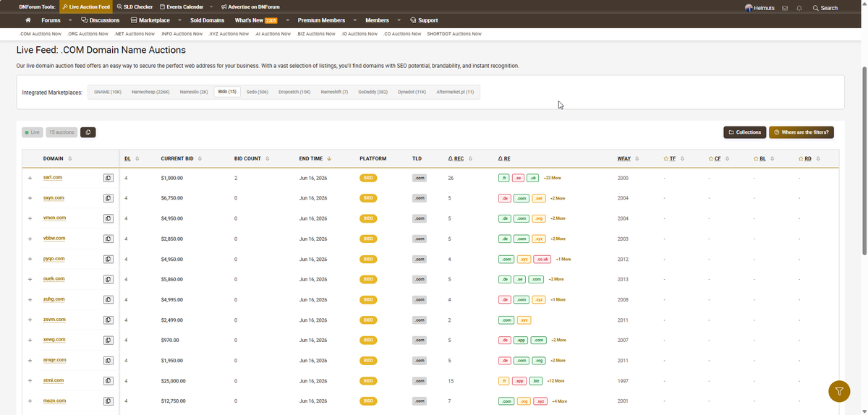
Task: Copy the vbbw.com domain name
Action: pyautogui.click(x=109, y=238)
